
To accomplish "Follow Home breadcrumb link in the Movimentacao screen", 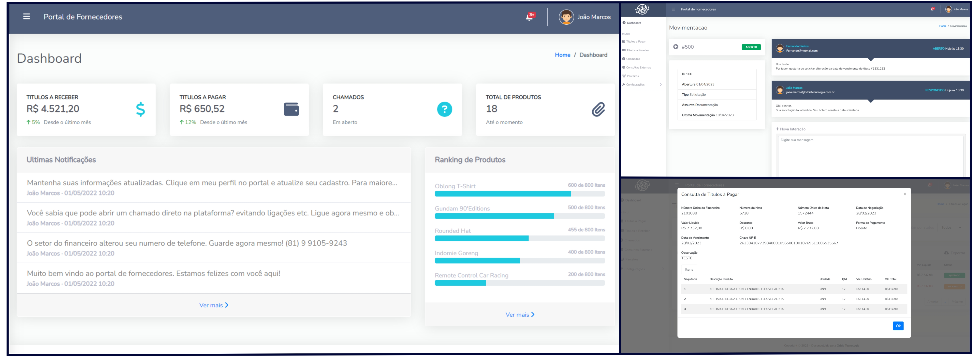I will tap(942, 26).
